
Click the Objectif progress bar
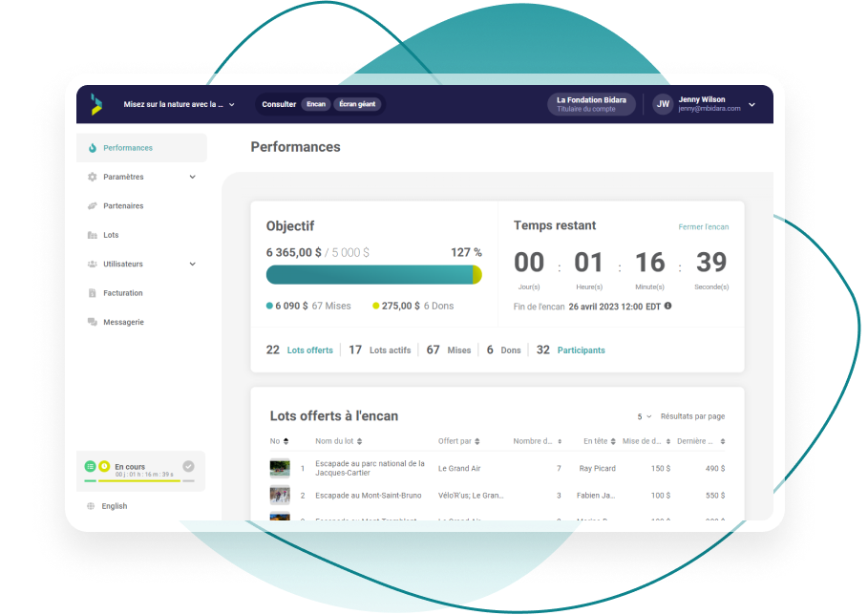pyautogui.click(x=373, y=275)
